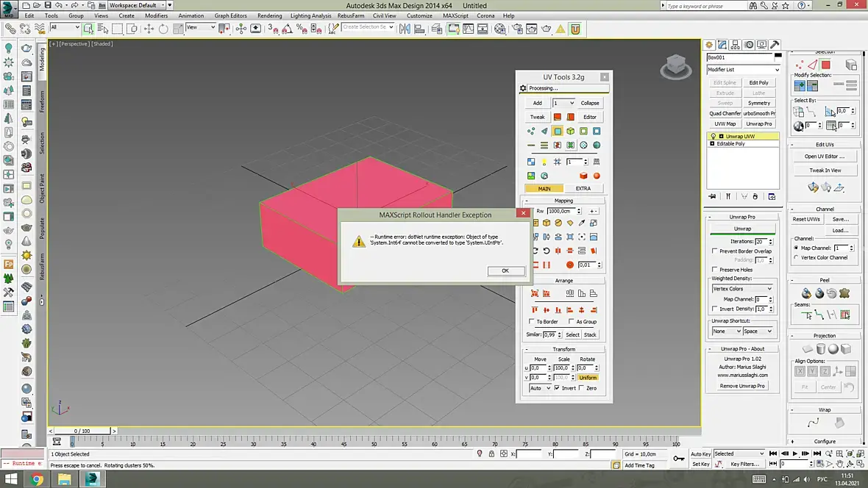Switch to the EXTRA tab in UV Tools

(583, 188)
